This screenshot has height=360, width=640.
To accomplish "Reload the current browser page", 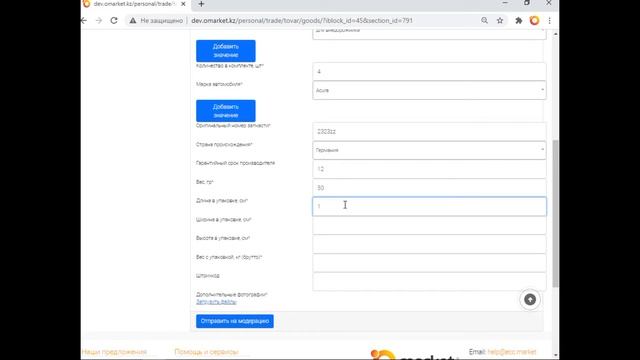I will point(114,20).
